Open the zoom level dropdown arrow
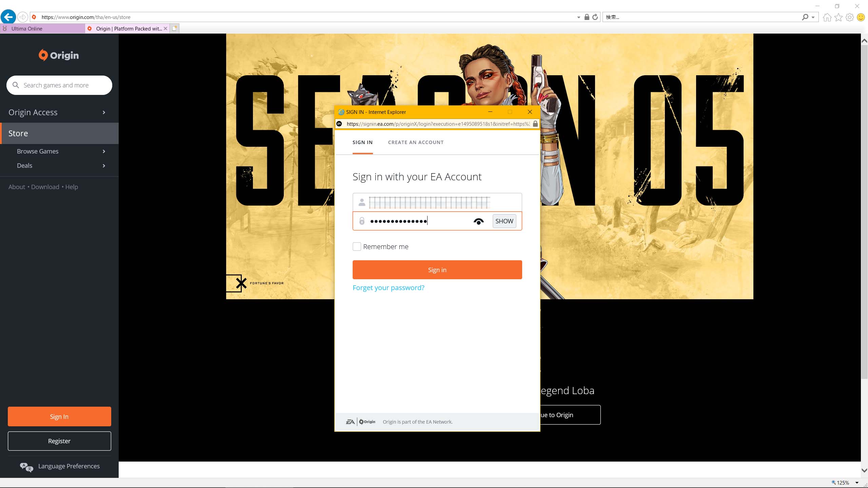 857,483
